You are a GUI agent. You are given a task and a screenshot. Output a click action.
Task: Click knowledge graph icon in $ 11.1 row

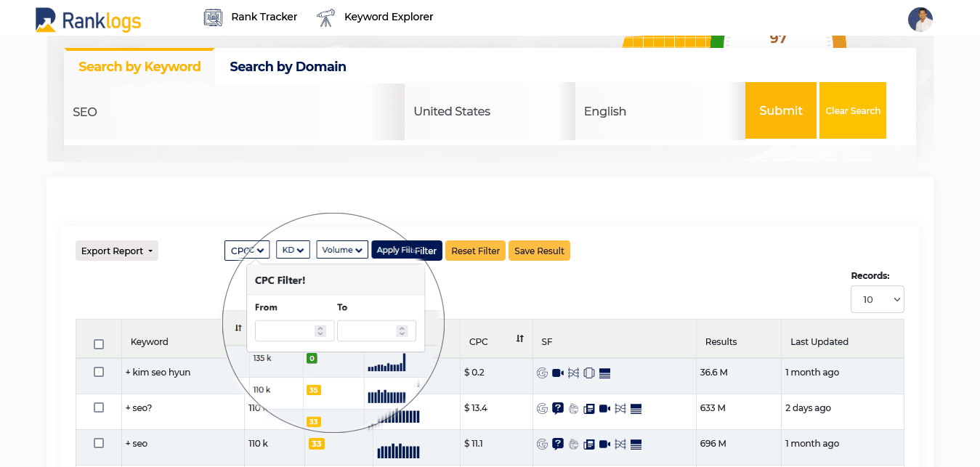(x=620, y=444)
